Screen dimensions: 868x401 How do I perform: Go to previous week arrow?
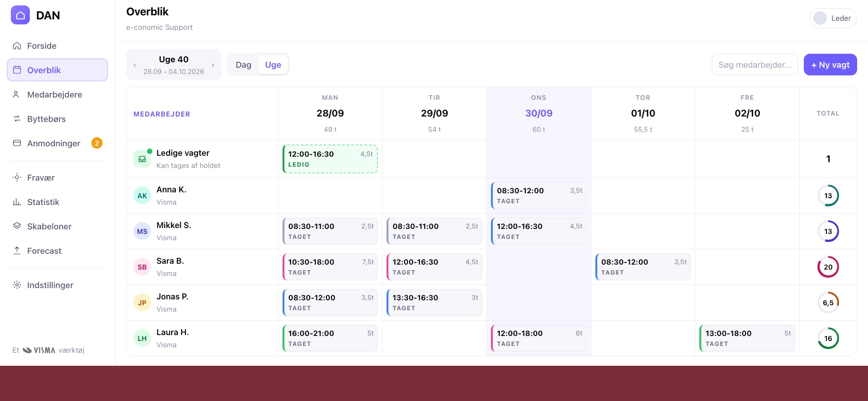[135, 65]
